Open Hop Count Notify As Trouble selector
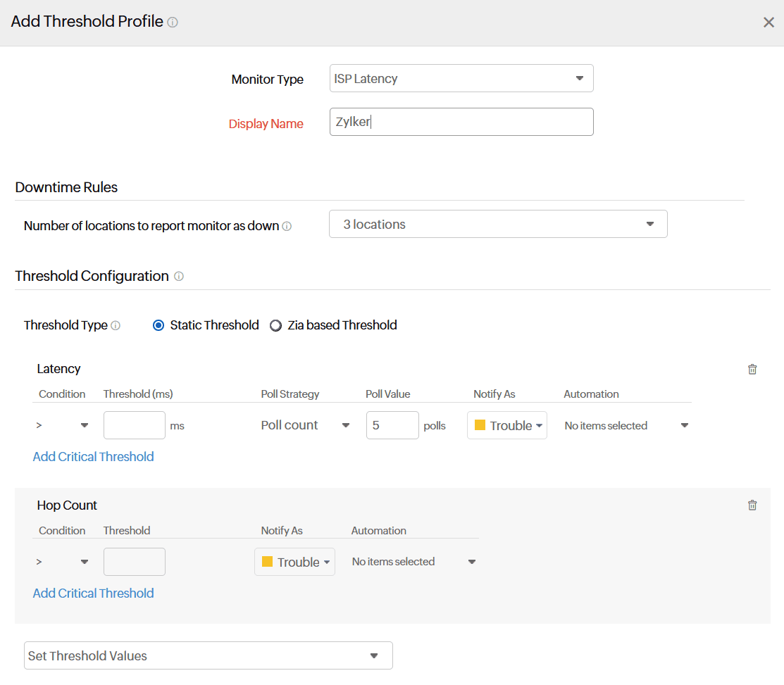784x685 pixels. tap(294, 562)
